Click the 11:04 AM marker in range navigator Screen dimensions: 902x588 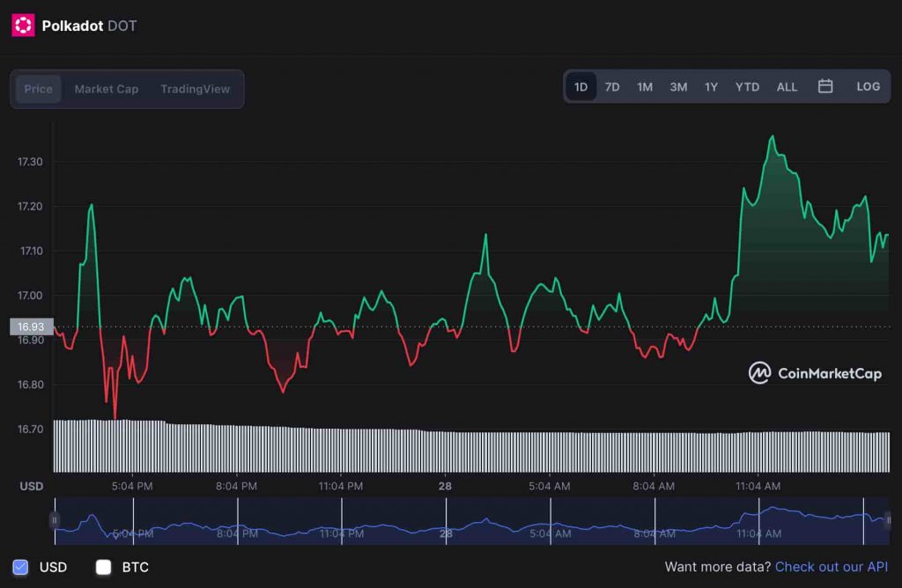[758, 533]
